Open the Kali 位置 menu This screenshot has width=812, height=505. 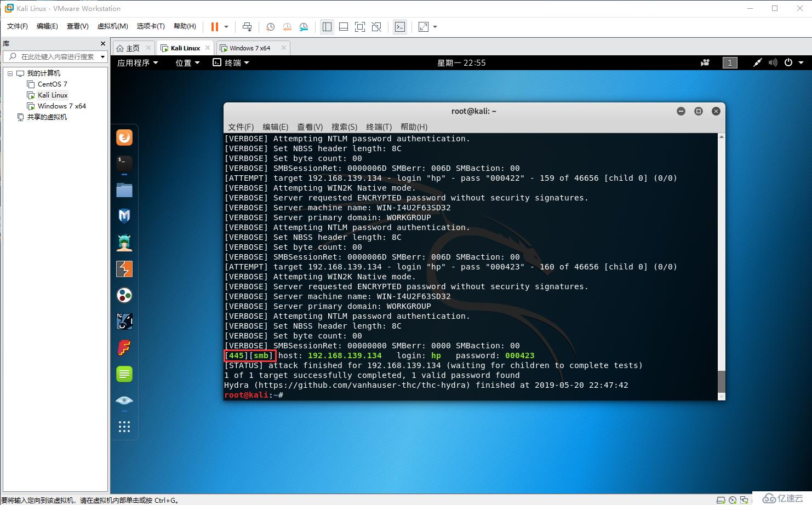coord(187,62)
